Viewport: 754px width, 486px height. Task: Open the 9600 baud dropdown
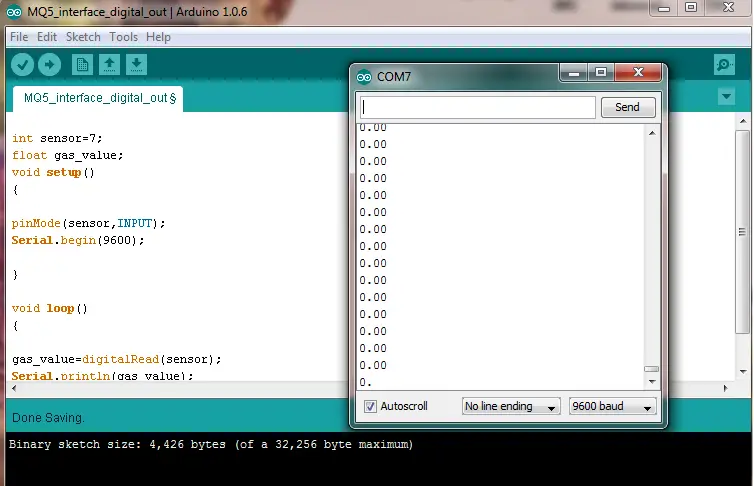612,406
